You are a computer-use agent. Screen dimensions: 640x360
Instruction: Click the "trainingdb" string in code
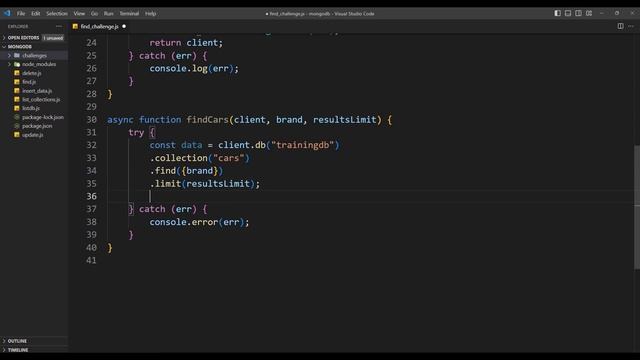click(302, 145)
